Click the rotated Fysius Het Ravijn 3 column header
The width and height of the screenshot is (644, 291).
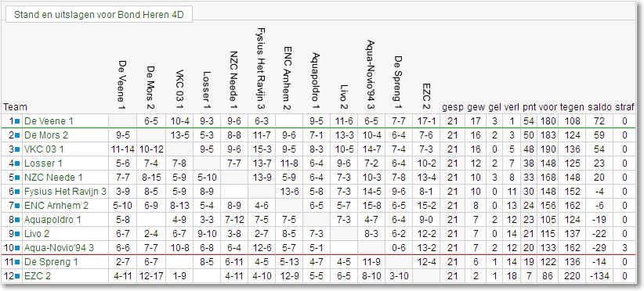tap(260, 68)
